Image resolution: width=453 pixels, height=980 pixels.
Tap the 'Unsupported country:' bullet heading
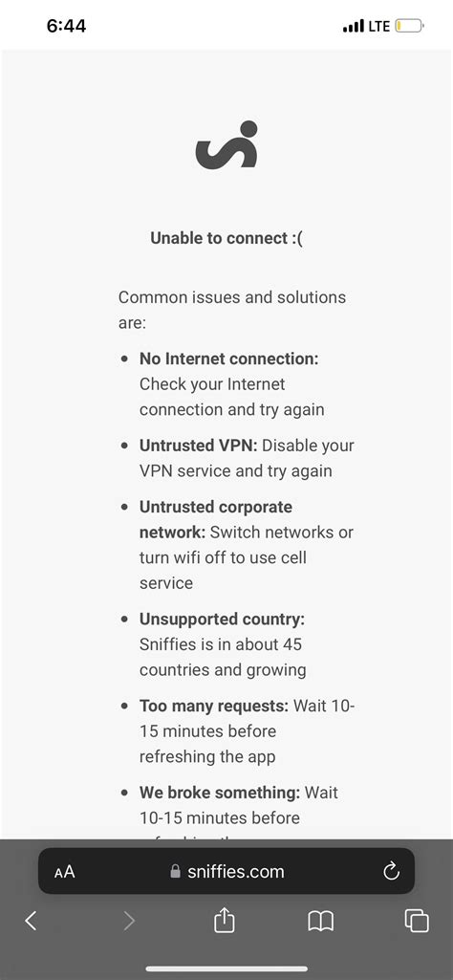click(222, 620)
